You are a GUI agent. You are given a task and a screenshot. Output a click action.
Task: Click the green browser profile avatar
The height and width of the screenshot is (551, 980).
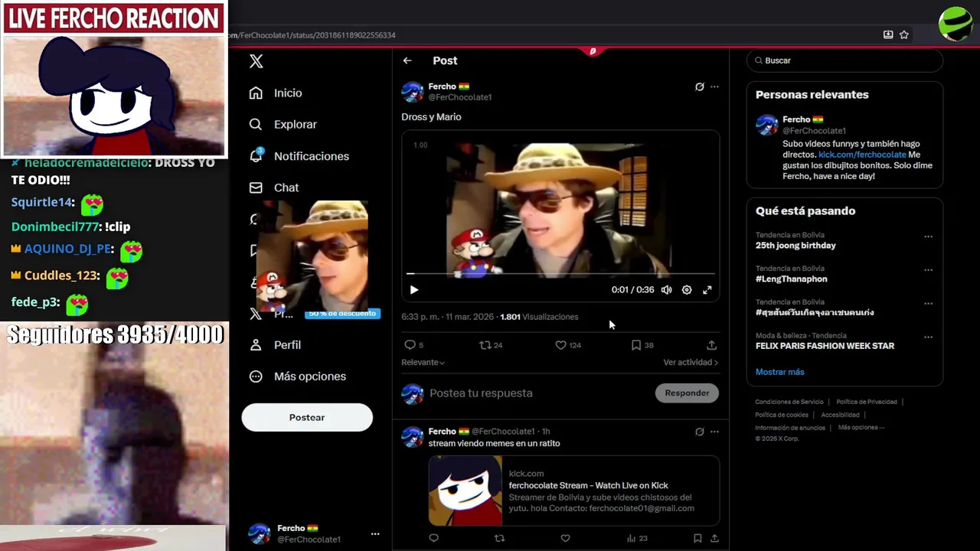coord(955,24)
